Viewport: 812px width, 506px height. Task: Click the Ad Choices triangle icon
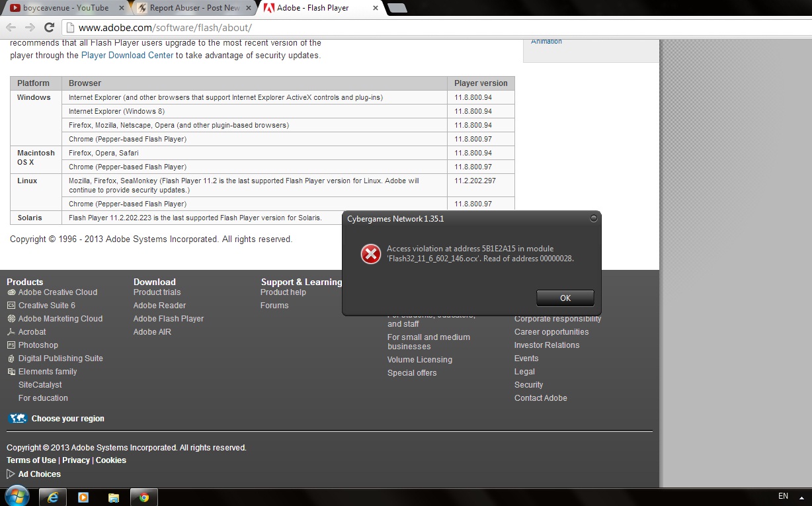point(11,474)
